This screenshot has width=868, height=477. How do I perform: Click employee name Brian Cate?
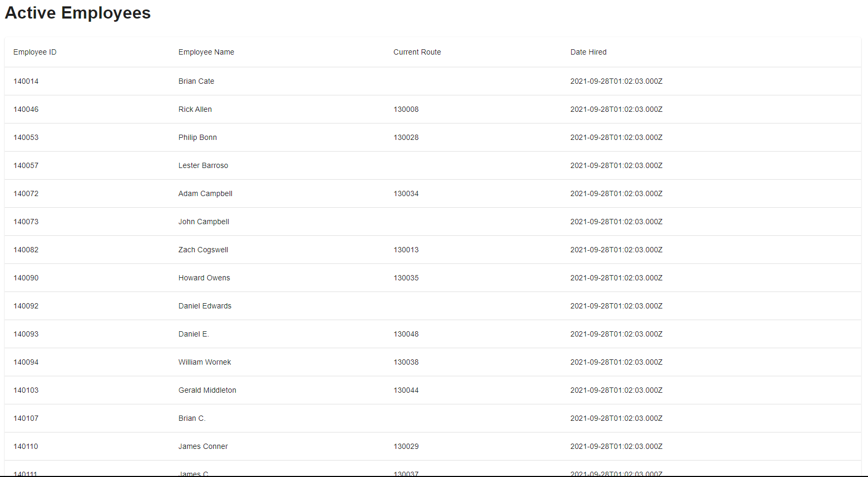[x=196, y=81]
